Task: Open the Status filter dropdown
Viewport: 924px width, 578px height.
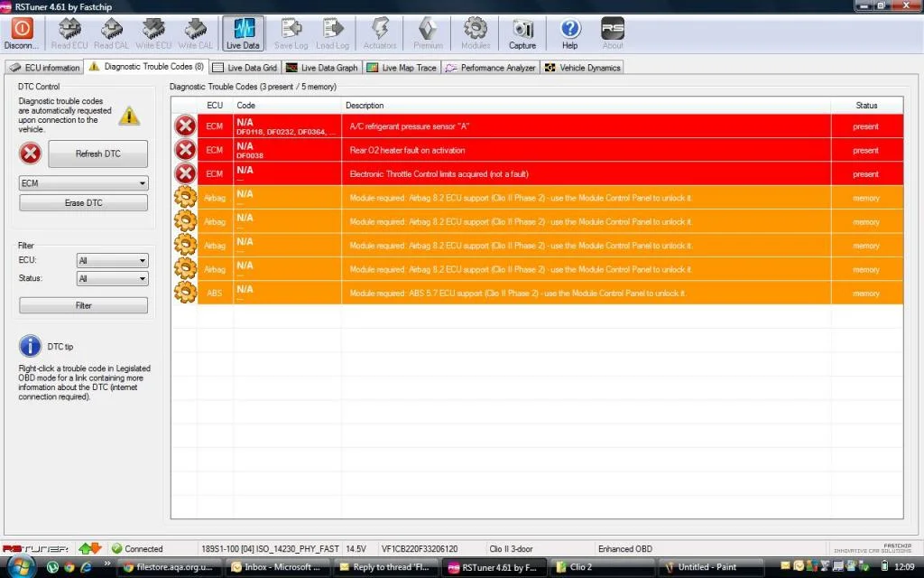Action: (x=113, y=278)
